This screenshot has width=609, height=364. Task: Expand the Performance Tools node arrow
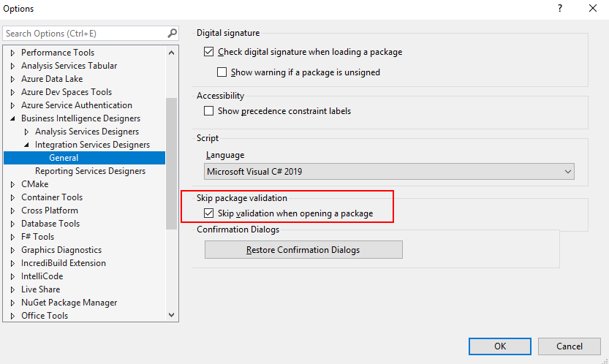(12, 53)
